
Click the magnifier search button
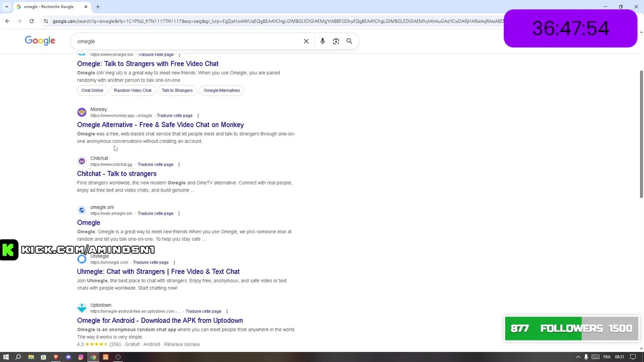point(349,41)
